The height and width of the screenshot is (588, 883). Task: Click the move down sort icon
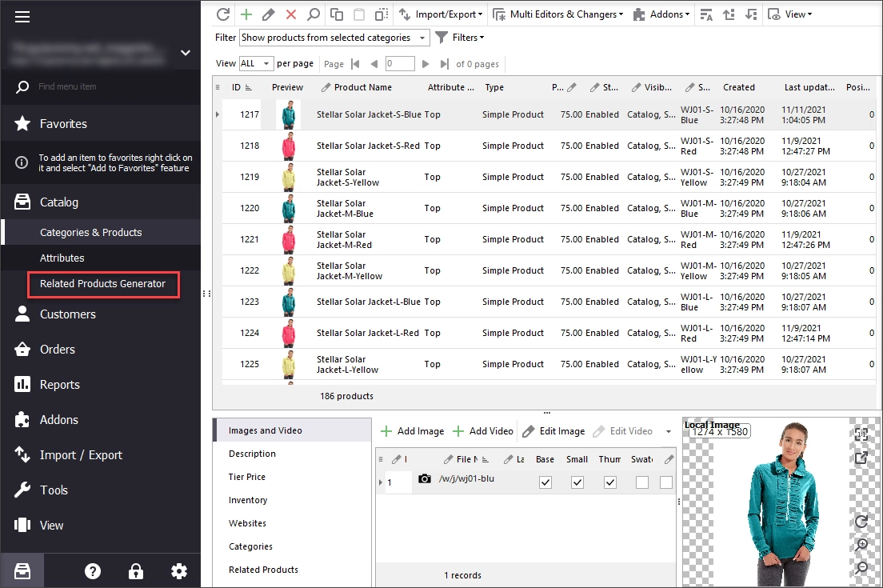click(751, 14)
